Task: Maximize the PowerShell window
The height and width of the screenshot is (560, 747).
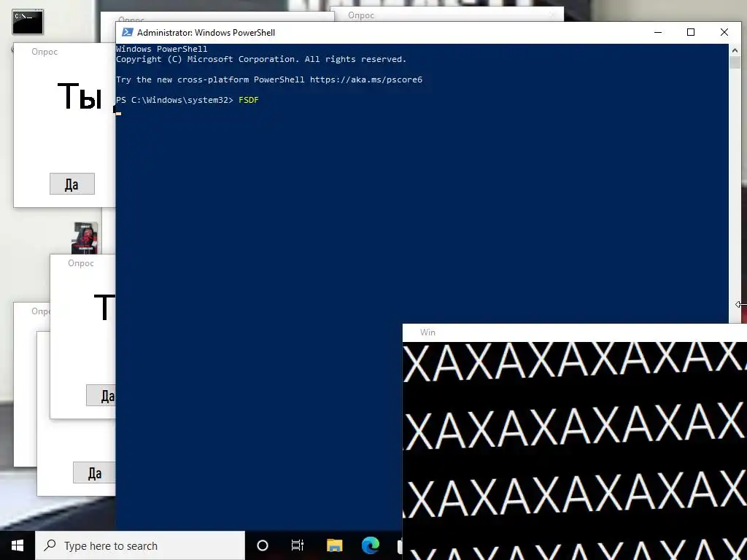Action: coord(691,32)
